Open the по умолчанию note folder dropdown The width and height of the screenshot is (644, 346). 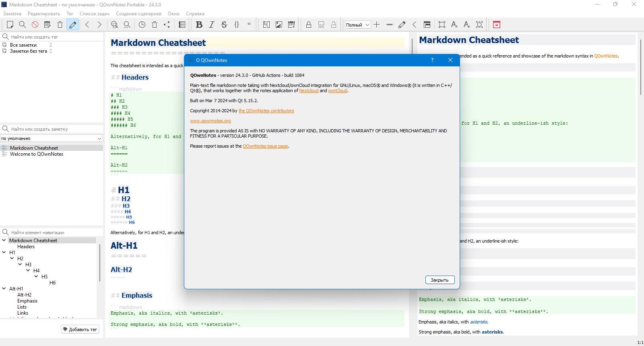click(x=52, y=138)
